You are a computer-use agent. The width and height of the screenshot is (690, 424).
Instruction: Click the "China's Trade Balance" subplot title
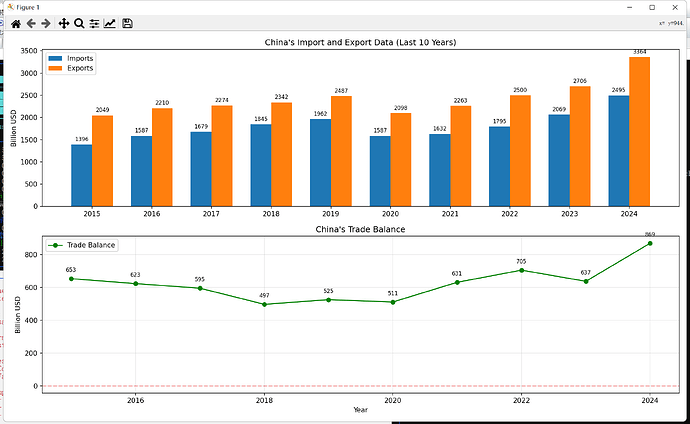[360, 230]
